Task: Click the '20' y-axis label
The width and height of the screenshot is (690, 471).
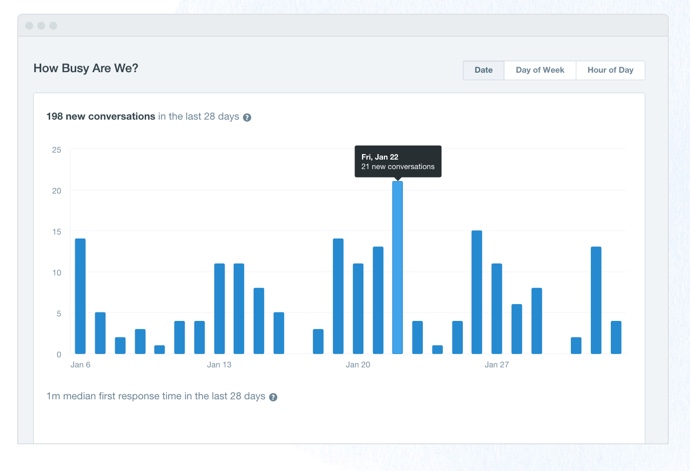Action: coord(56,191)
